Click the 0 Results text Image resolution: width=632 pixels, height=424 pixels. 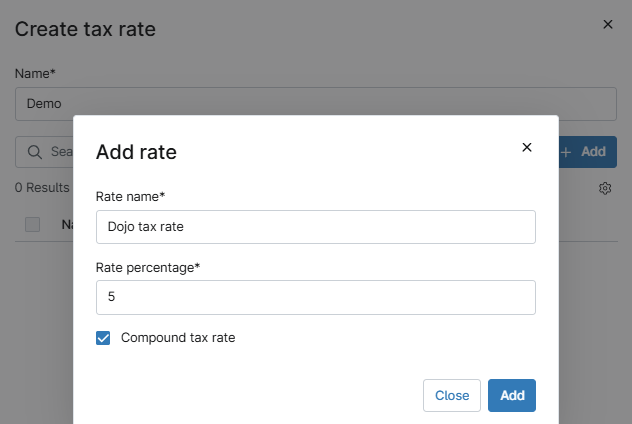point(42,188)
